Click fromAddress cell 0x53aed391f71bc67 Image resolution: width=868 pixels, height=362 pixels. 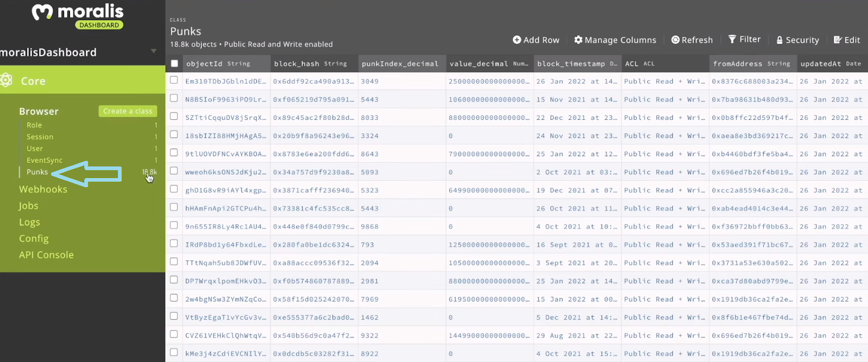point(754,244)
